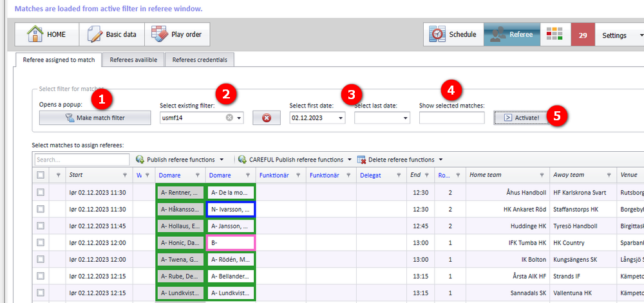Switch to Referees availible tab
This screenshot has width=644, height=303.
(133, 60)
